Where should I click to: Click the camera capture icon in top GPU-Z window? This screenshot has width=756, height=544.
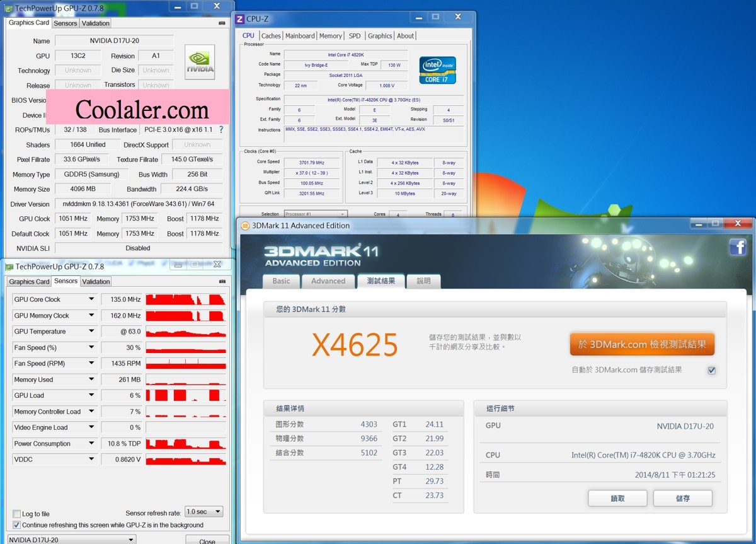pos(221,23)
